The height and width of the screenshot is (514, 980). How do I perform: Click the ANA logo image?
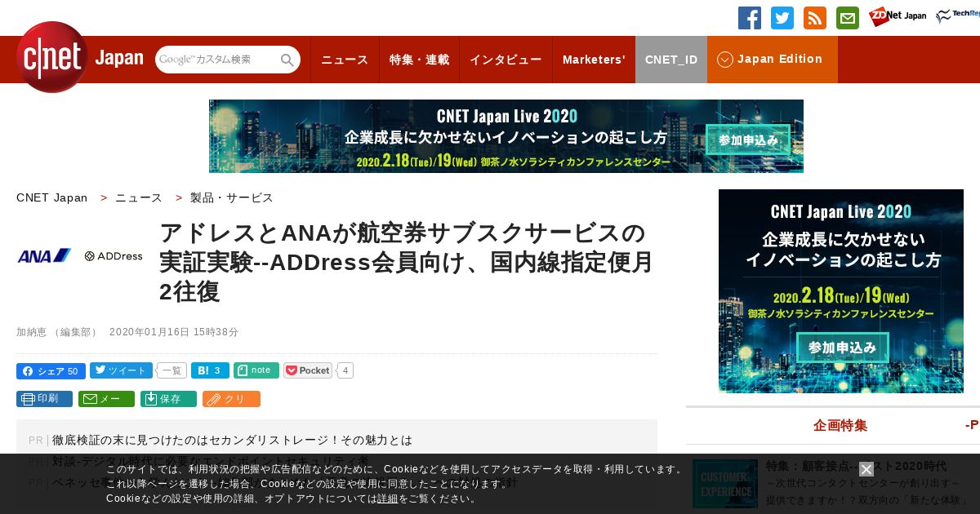click(45, 256)
